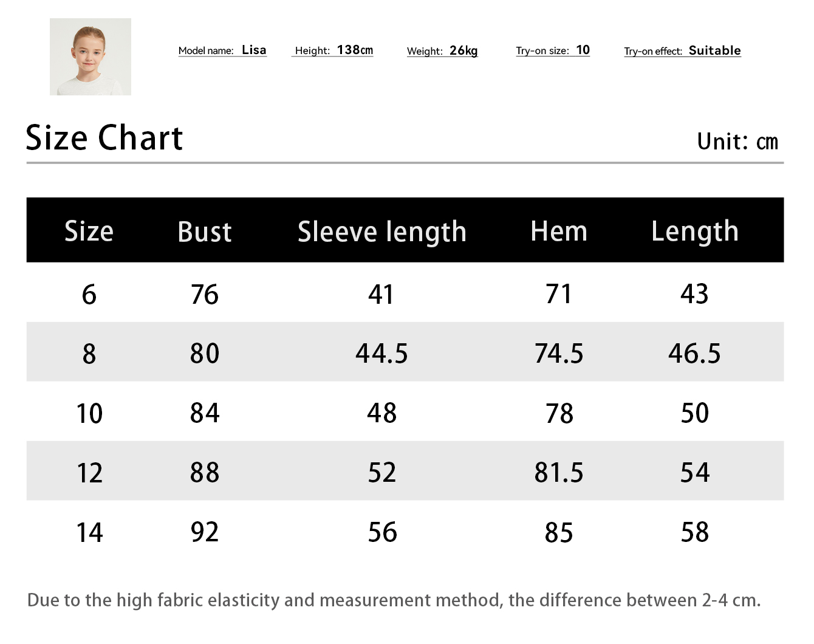
Task: Select the Hem column header
Action: click(x=559, y=231)
